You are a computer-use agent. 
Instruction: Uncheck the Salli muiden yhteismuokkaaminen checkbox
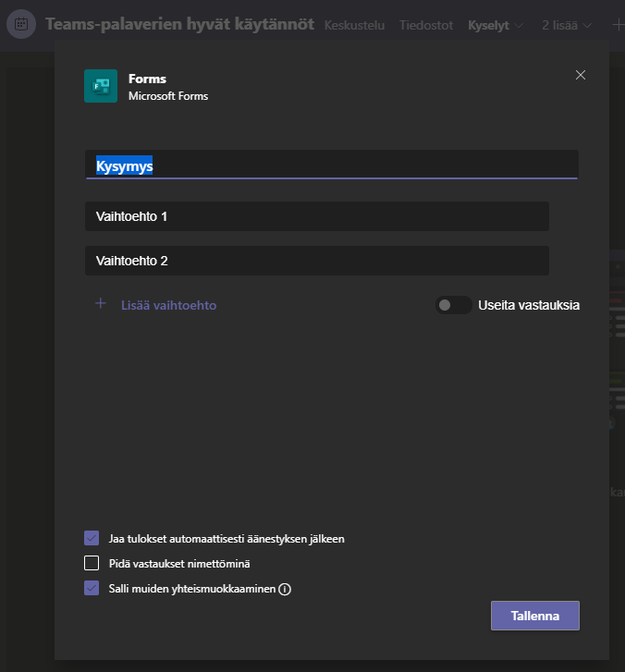[92, 588]
